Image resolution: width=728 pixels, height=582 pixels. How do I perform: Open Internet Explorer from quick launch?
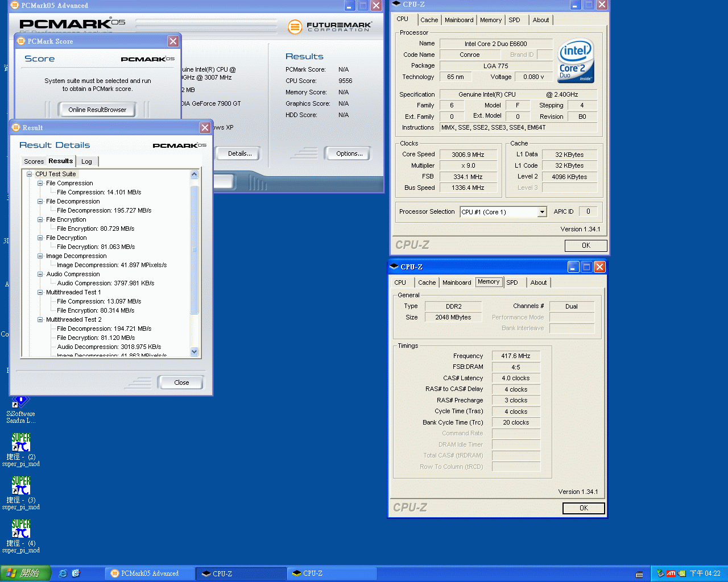pyautogui.click(x=63, y=573)
